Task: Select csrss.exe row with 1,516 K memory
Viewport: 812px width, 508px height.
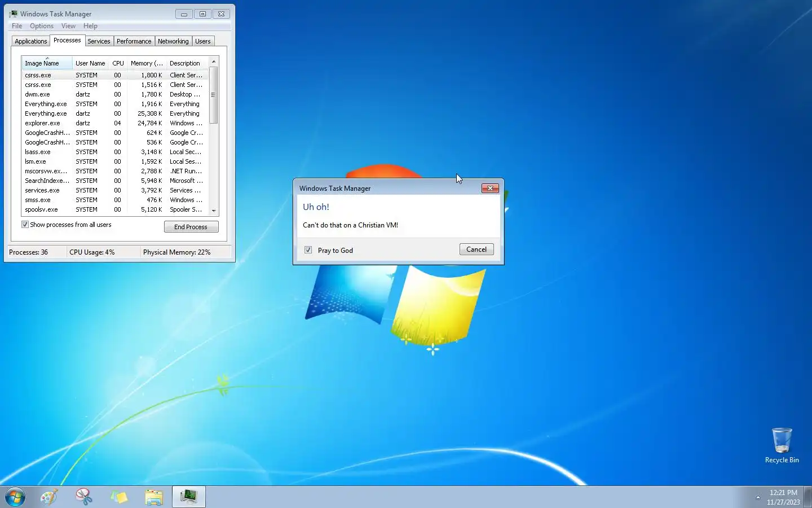Action: [115, 85]
